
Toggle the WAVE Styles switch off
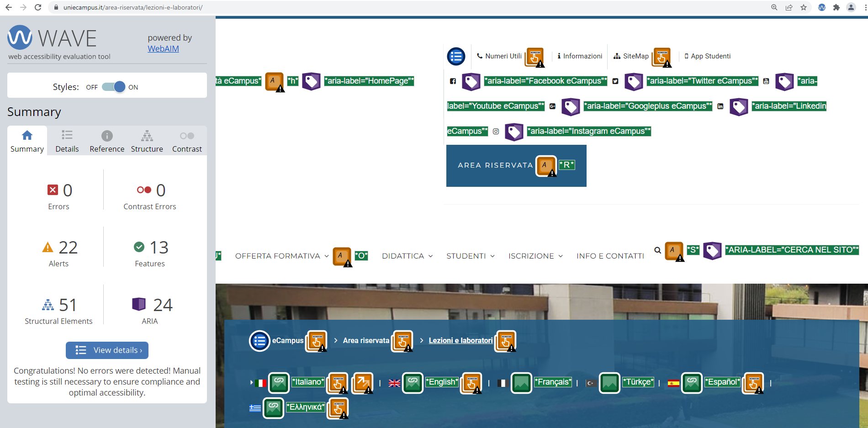[x=114, y=87]
